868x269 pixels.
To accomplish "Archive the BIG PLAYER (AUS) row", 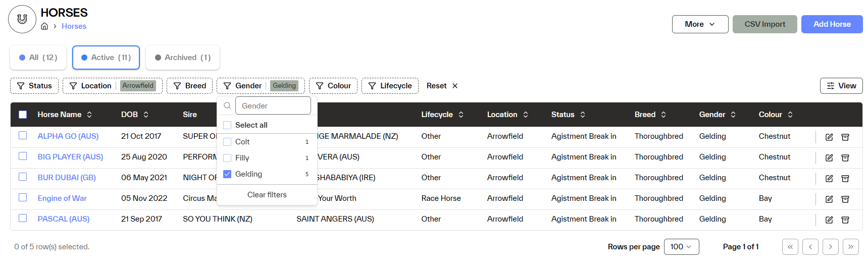I will (845, 158).
